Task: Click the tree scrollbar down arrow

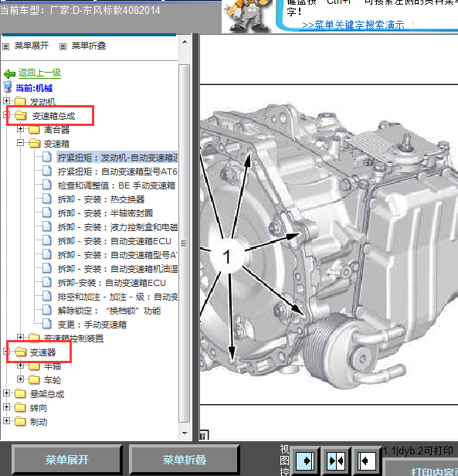Action: pyautogui.click(x=185, y=433)
